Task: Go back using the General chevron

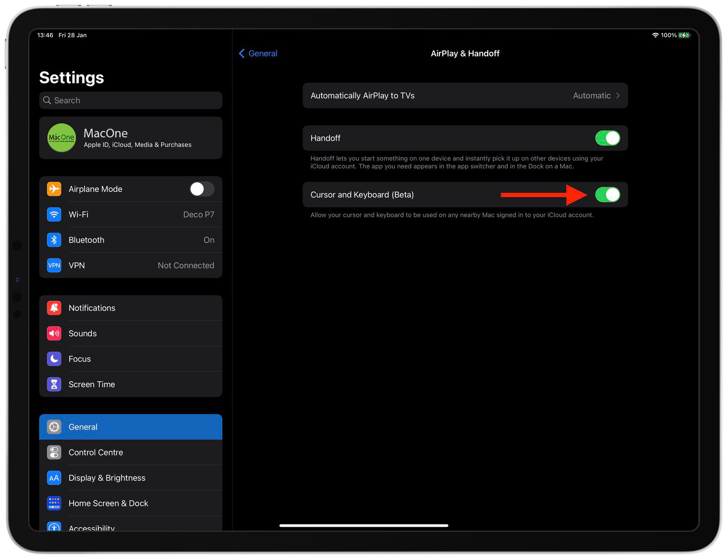Action: [242, 54]
